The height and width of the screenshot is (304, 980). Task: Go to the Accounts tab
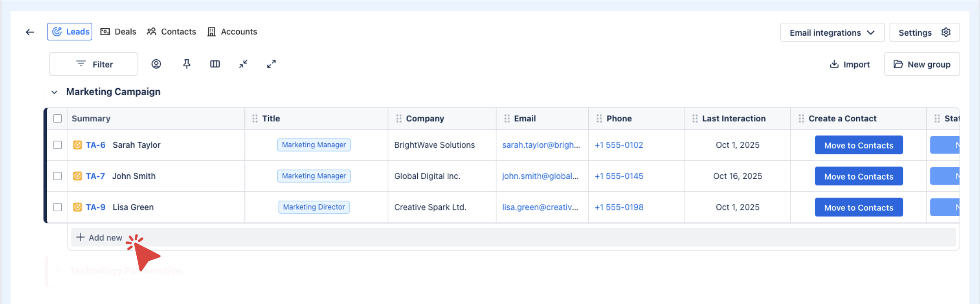click(232, 32)
